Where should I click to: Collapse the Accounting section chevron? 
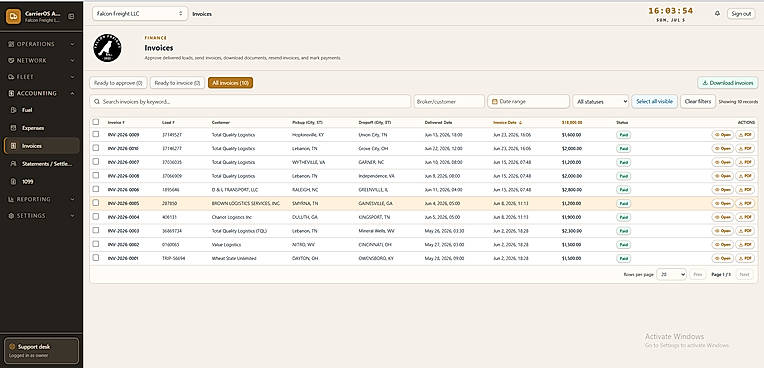72,93
